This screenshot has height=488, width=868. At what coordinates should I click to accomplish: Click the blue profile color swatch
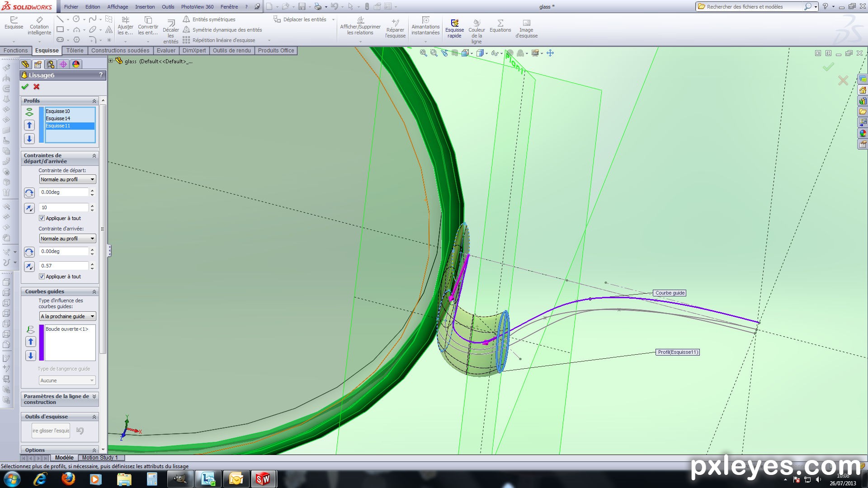click(42, 125)
